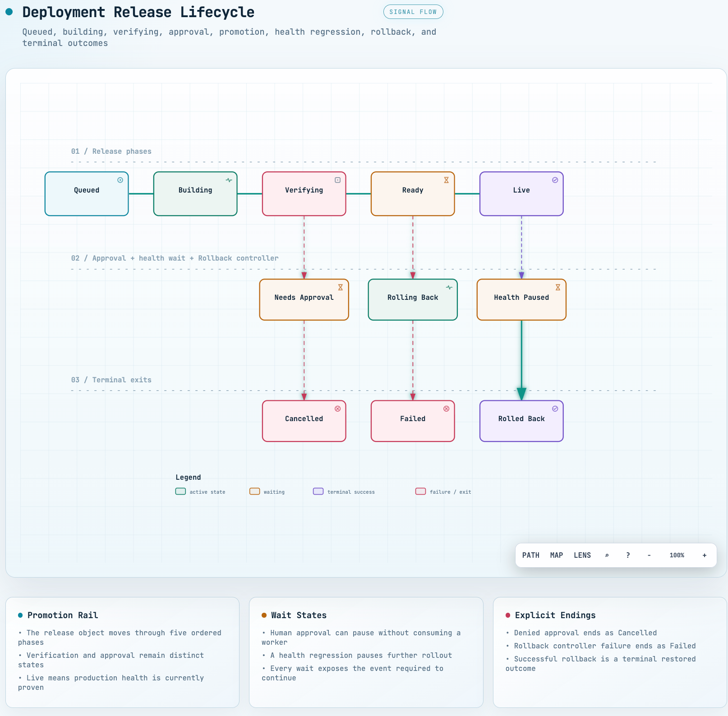Click checkmark icon in Rolled Back node

pyautogui.click(x=555, y=408)
